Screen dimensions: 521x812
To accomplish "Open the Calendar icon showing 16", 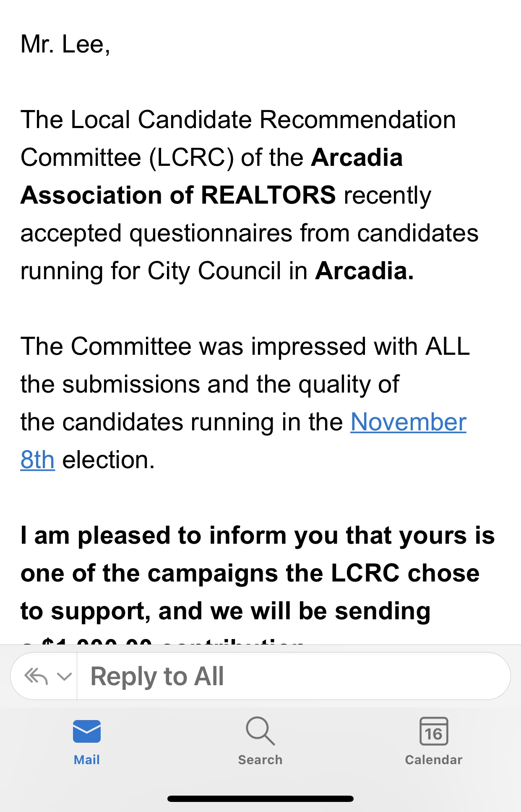I will click(x=434, y=731).
